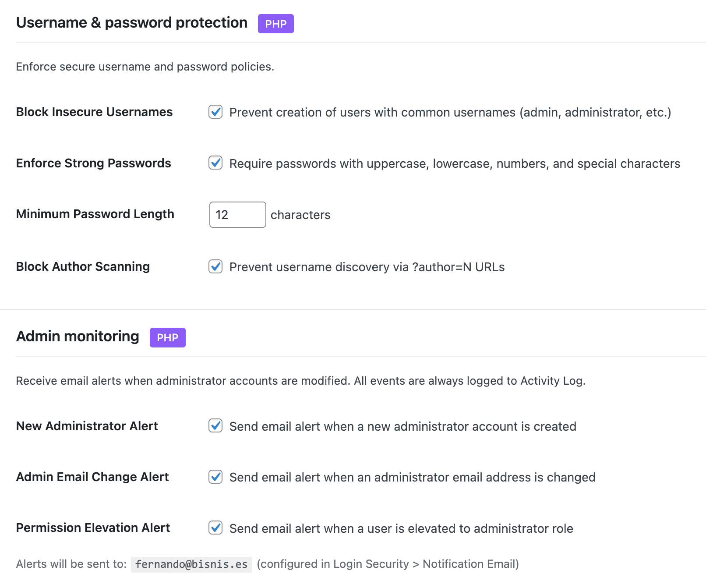This screenshot has height=588, width=706.
Task: Click the 'Username & password protection' section heading
Action: [131, 23]
